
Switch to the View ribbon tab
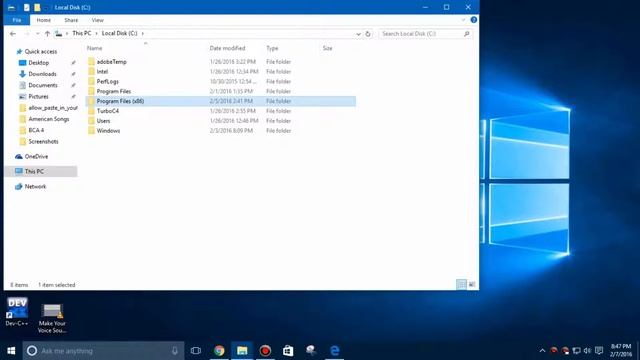(98, 20)
